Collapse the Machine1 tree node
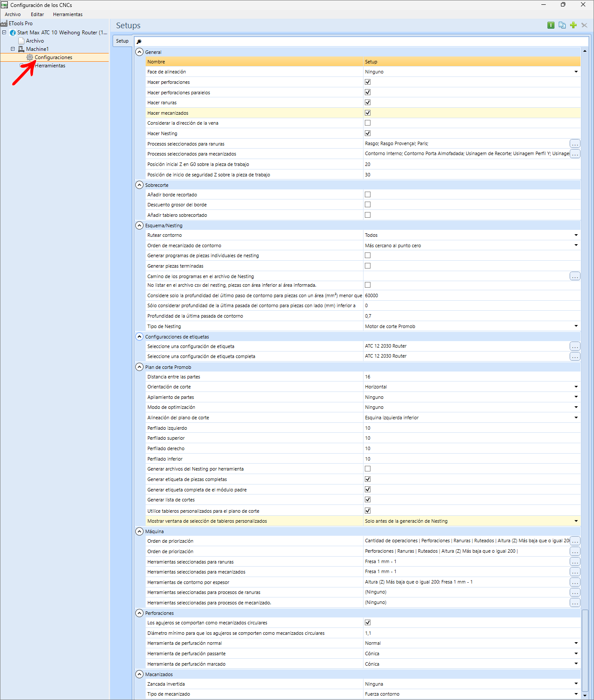The width and height of the screenshot is (594, 700). 13,49
